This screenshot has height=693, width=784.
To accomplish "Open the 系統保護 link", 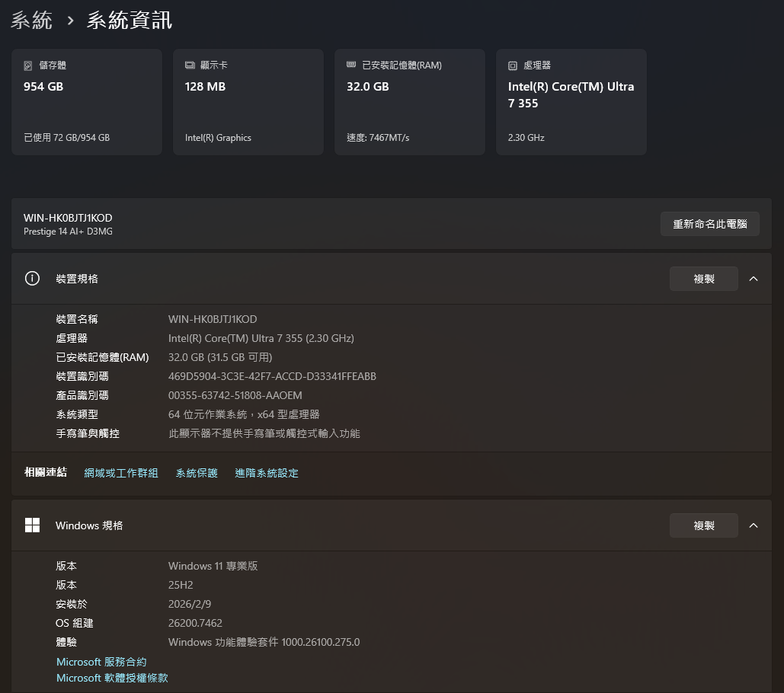I will [x=197, y=472].
